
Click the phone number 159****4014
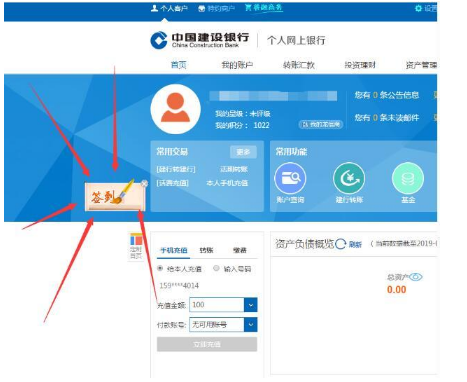(179, 286)
